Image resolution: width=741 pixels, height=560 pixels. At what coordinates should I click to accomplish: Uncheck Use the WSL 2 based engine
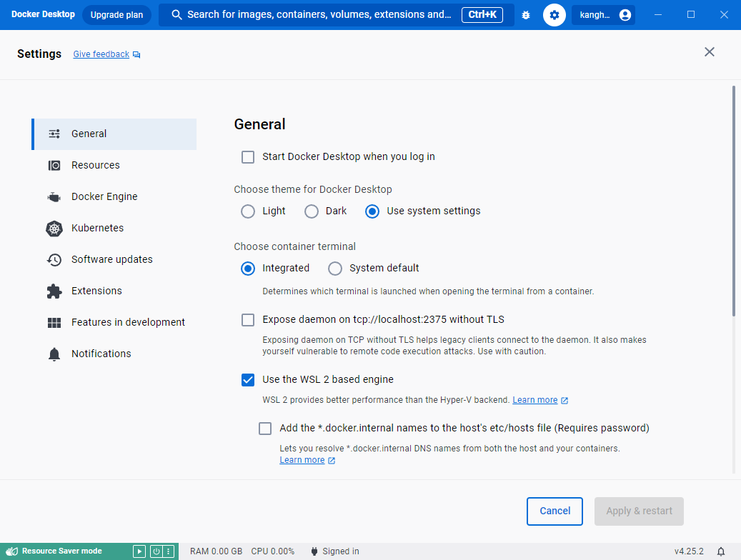click(x=248, y=380)
